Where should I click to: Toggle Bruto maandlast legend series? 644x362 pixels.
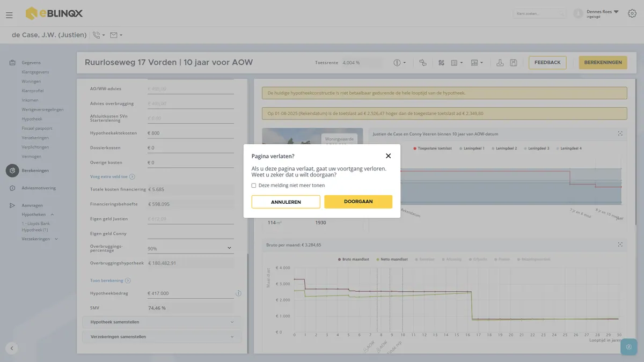point(355,260)
